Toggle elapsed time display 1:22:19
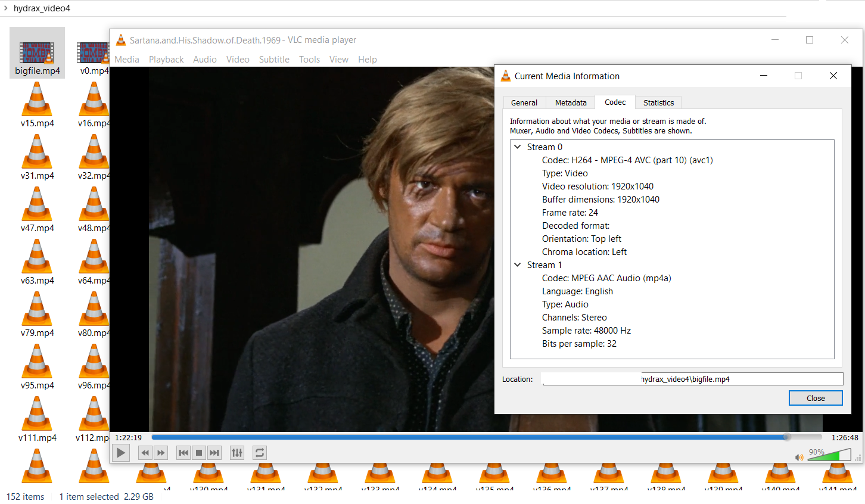This screenshot has width=865, height=504. click(129, 437)
